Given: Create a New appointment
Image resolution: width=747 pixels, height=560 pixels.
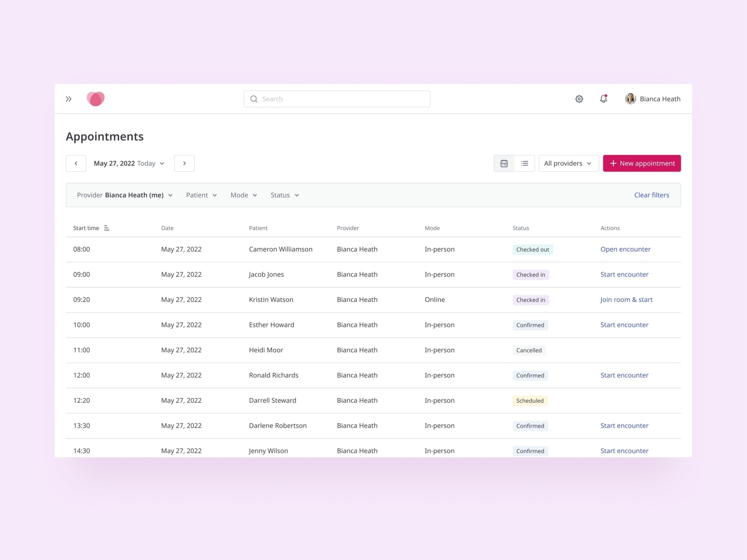Looking at the screenshot, I should (642, 163).
